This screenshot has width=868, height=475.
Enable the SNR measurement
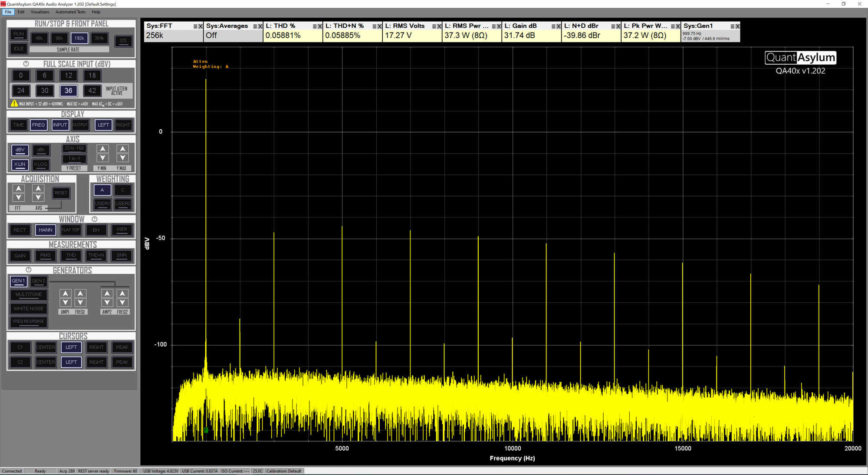(122, 256)
